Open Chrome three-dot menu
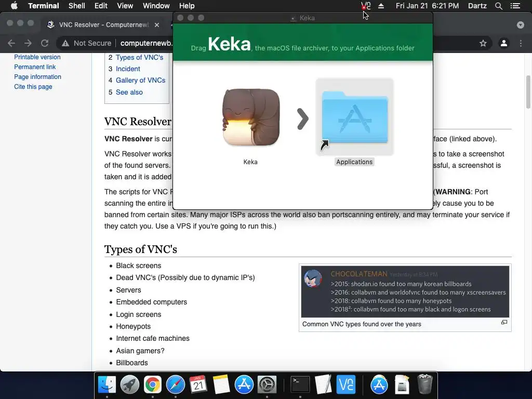This screenshot has width=532, height=399. click(x=521, y=43)
